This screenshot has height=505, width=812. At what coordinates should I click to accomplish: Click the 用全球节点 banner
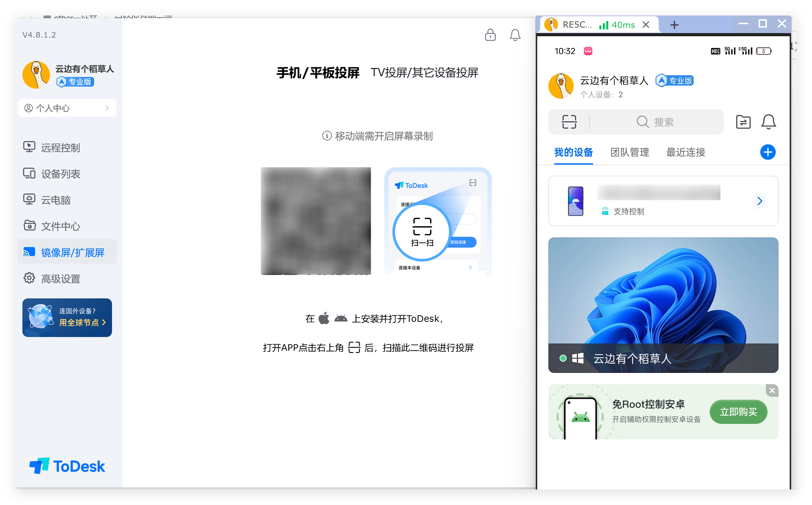pos(67,318)
